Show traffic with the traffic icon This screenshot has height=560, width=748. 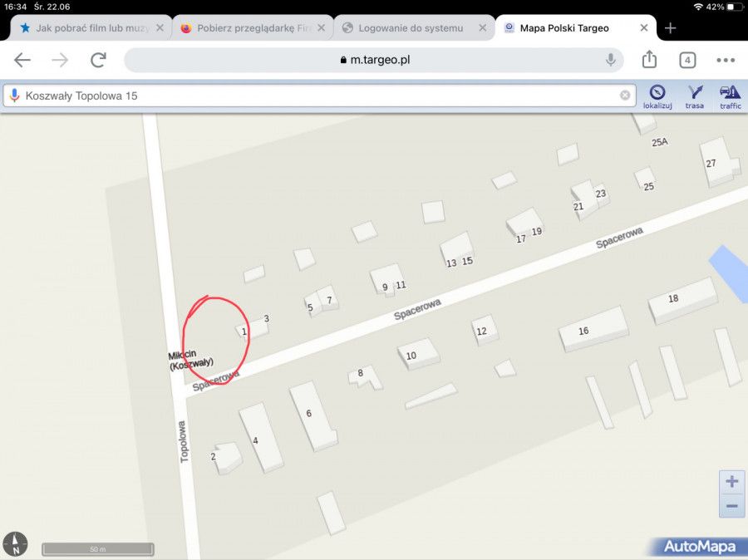[730, 94]
